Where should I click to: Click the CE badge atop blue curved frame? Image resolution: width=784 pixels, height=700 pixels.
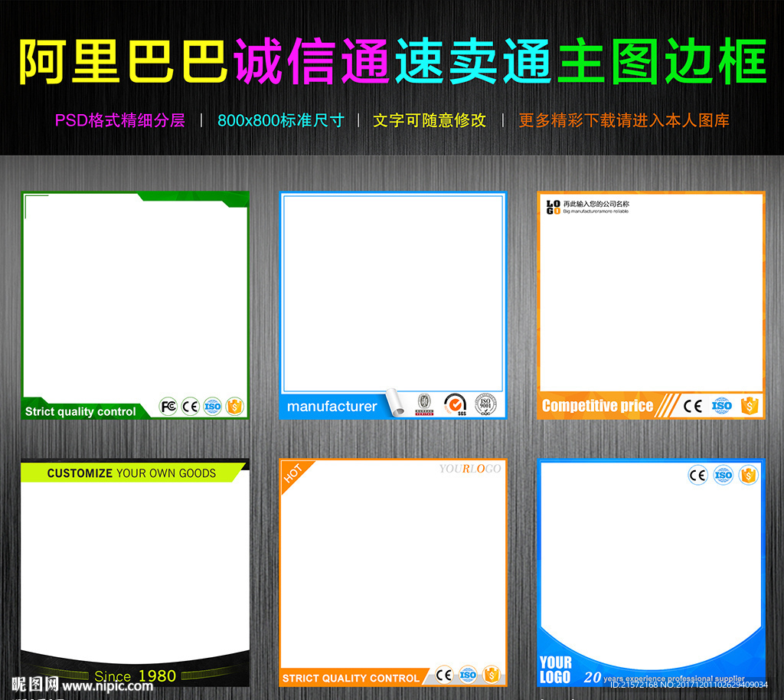point(698,475)
